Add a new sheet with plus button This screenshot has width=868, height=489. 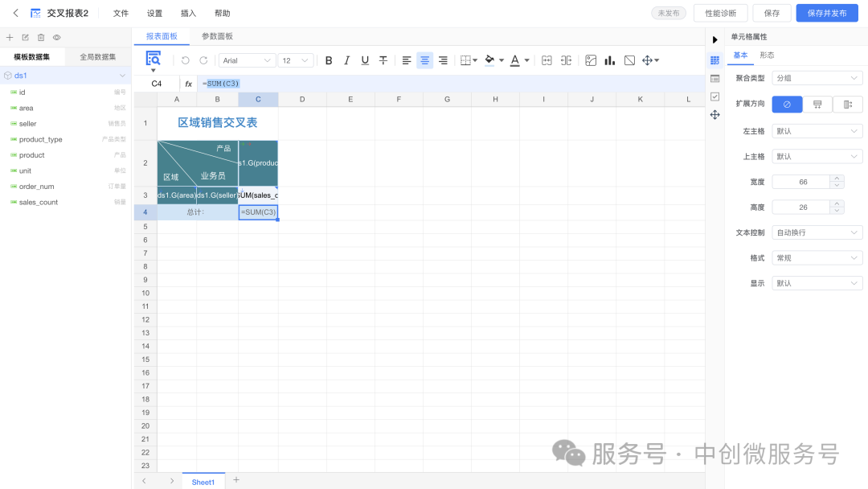pyautogui.click(x=236, y=480)
